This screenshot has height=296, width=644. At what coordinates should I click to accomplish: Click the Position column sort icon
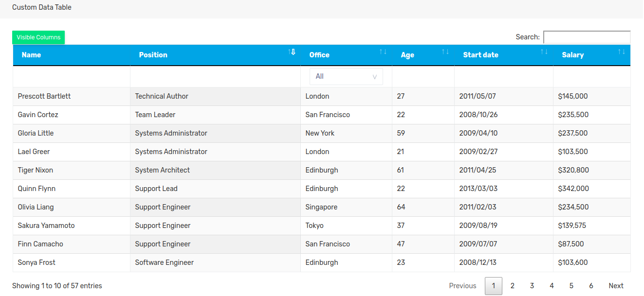pos(292,52)
